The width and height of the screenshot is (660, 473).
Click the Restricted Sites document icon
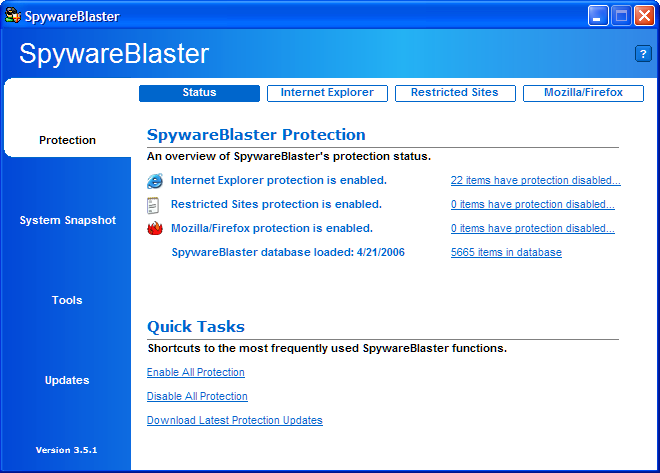tap(152, 205)
